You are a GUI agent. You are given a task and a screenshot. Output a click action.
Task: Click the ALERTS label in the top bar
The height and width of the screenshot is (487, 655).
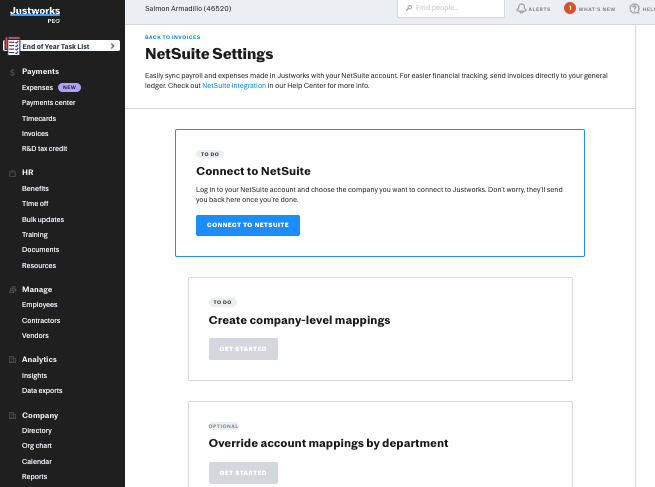539,9
